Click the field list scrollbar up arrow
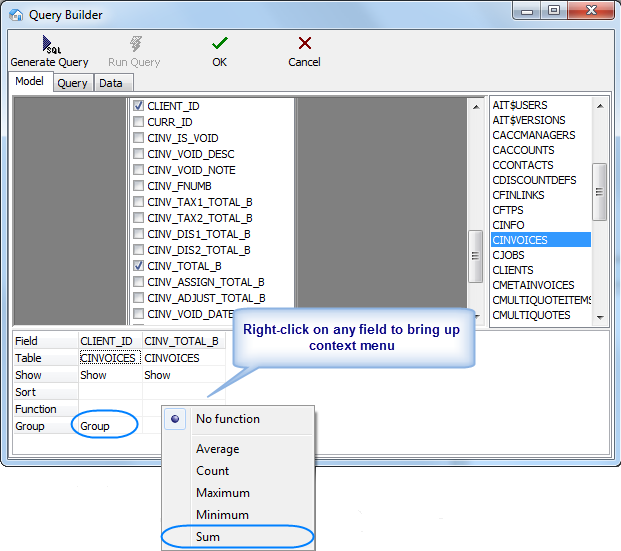 click(x=476, y=107)
